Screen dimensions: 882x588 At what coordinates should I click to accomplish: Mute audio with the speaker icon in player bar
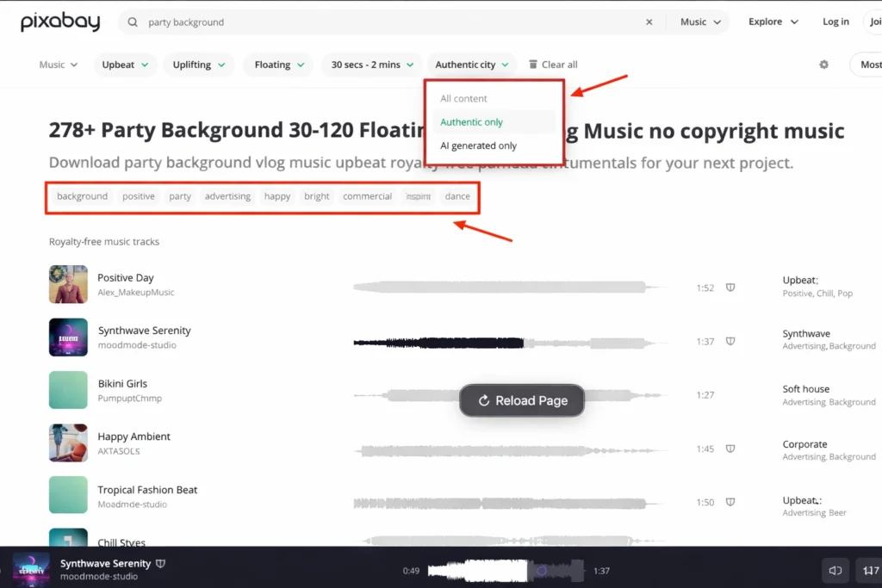834,570
